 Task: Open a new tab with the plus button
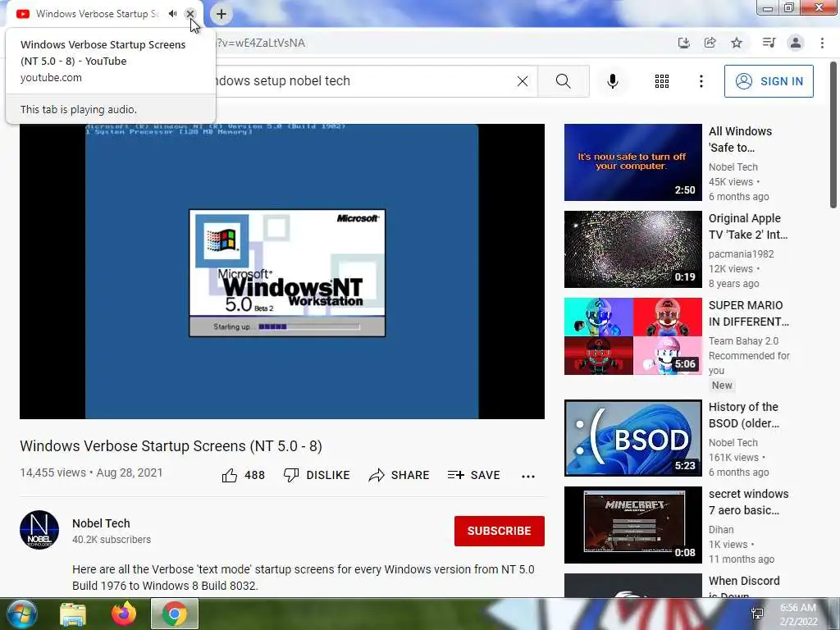221,14
